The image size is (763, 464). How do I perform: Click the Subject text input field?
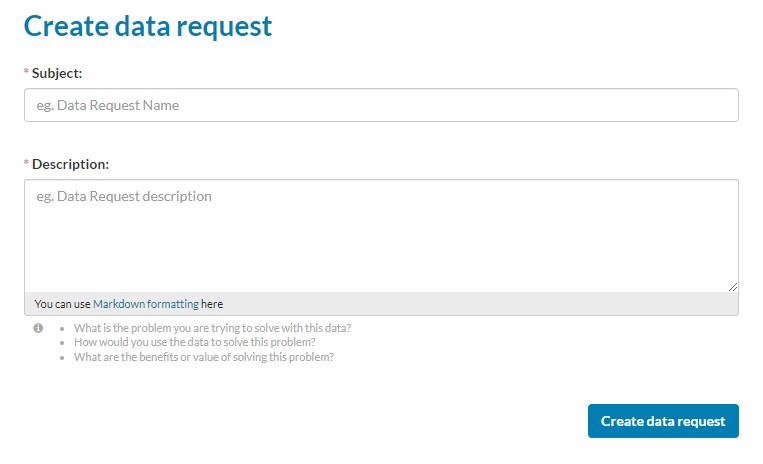click(381, 105)
